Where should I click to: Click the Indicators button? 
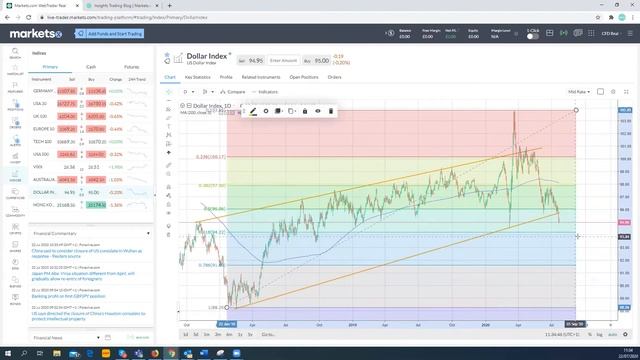click(264, 92)
